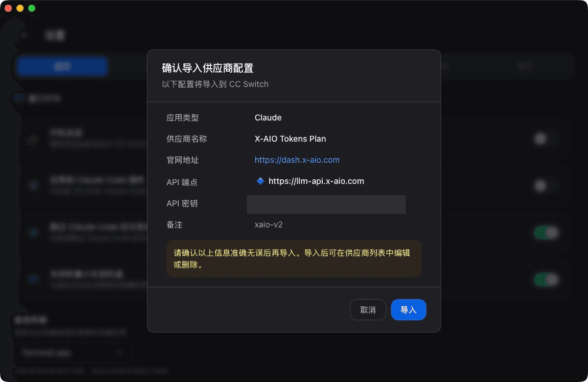
Task: Click the blue active tab in background settings window
Action: pyautogui.click(x=62, y=66)
